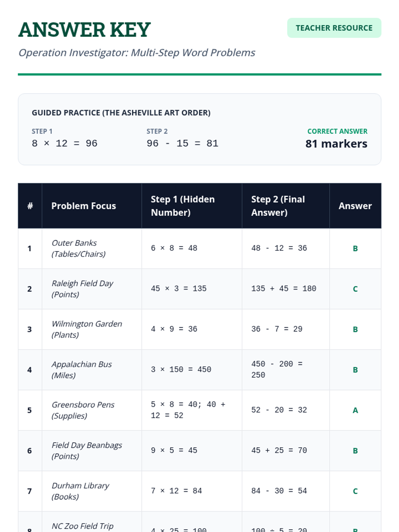Select the Outer Banks (Tables/Chairs) row
The width and height of the screenshot is (399, 532).
199,248
